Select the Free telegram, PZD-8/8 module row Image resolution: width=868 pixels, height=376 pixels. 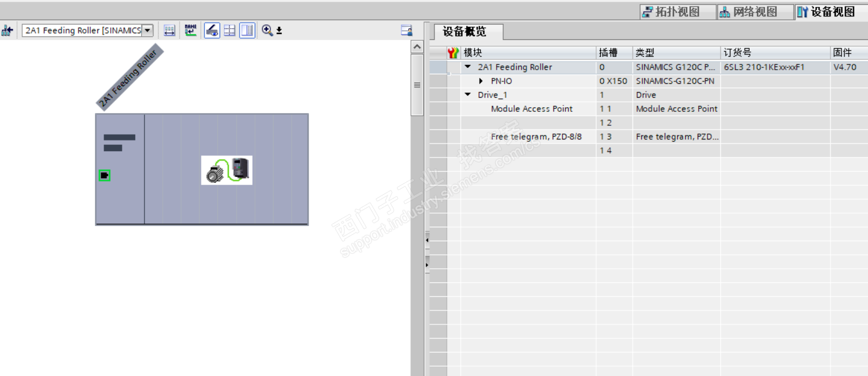point(536,137)
